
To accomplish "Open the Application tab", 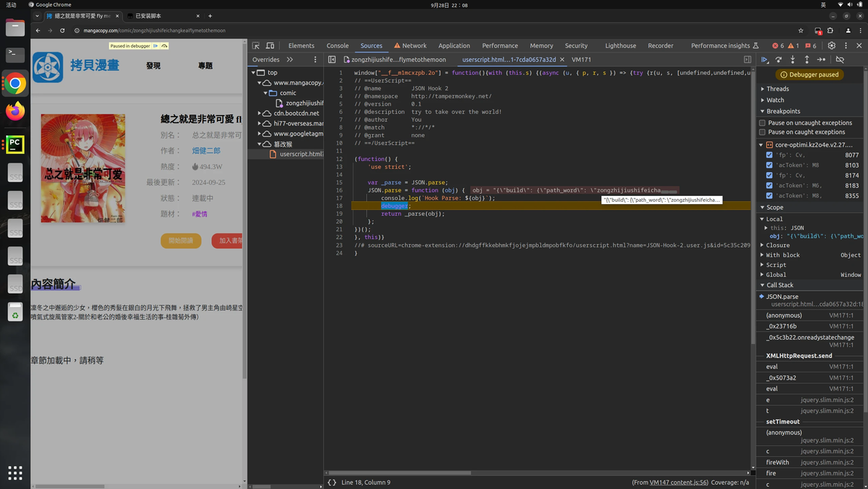I will tap(454, 45).
